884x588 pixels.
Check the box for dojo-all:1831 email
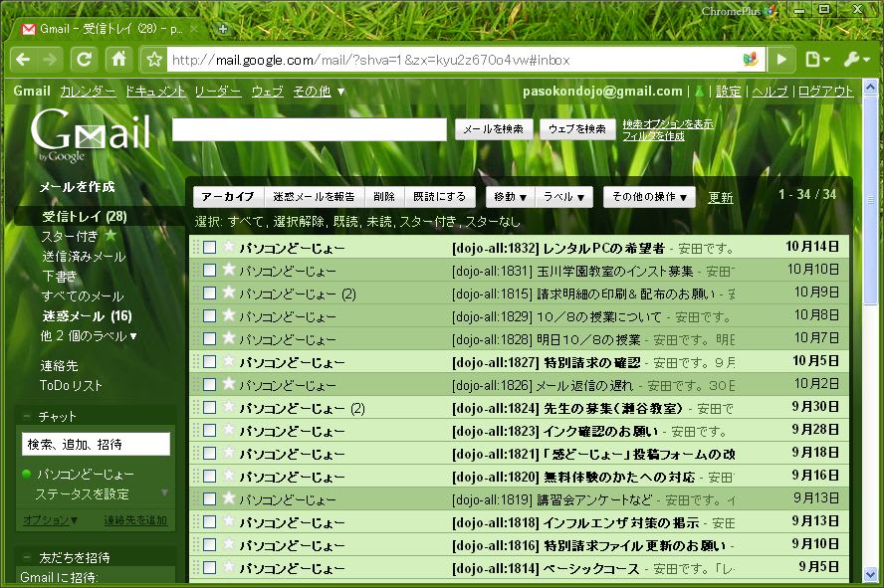(210, 271)
